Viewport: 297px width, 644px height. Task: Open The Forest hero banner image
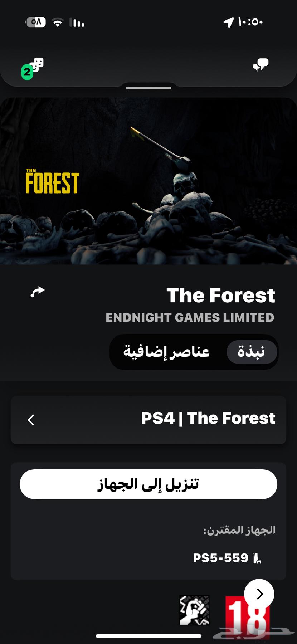click(x=148, y=181)
